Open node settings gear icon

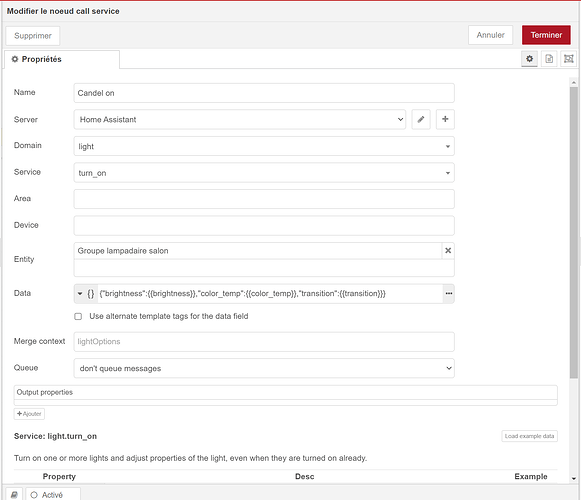click(529, 59)
